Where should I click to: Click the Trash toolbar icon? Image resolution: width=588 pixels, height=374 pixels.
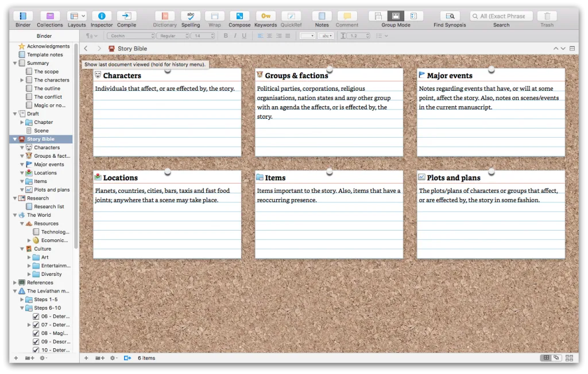[547, 16]
